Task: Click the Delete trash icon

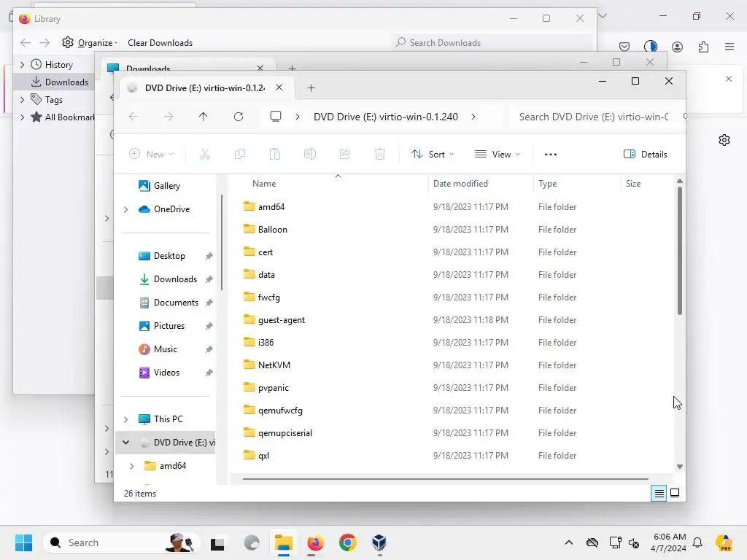Action: [379, 155]
